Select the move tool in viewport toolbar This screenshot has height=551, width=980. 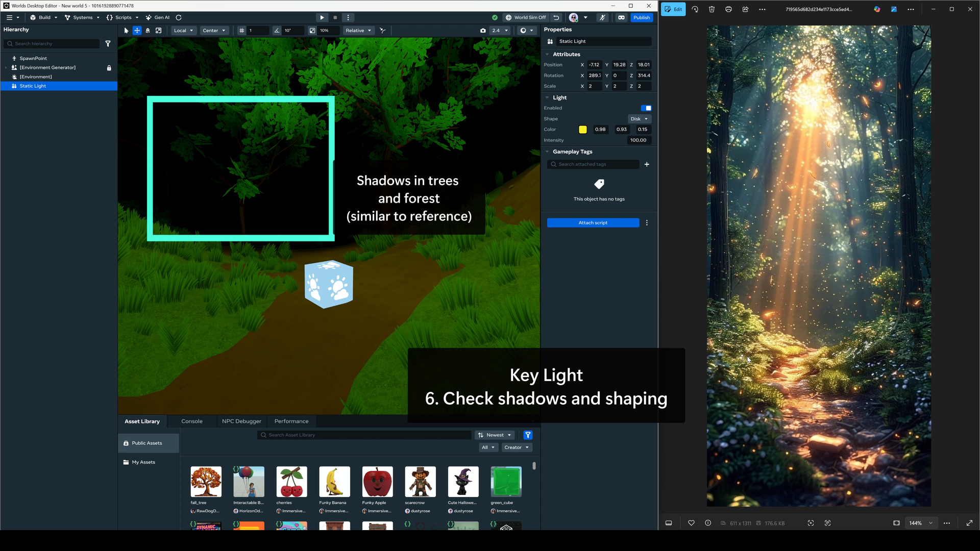tap(137, 31)
